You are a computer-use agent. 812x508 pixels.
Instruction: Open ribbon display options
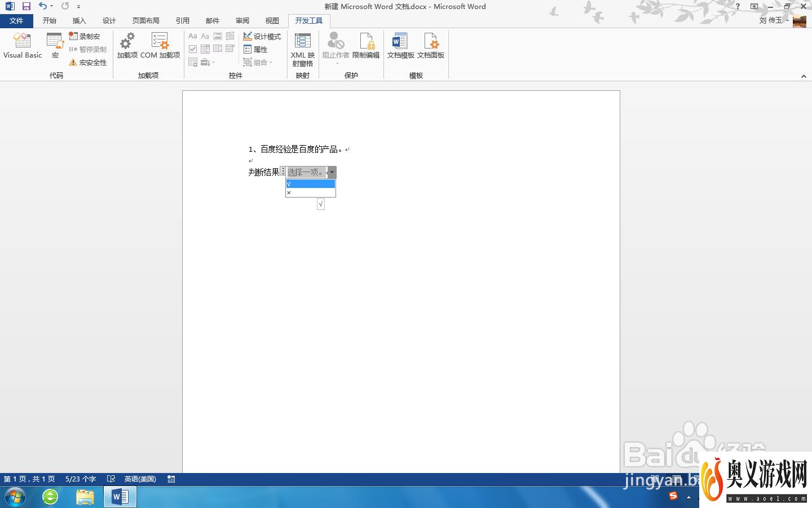point(754,6)
